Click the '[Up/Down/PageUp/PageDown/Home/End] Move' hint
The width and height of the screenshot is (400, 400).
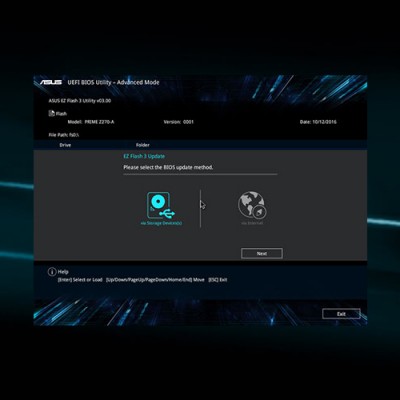tap(155, 280)
